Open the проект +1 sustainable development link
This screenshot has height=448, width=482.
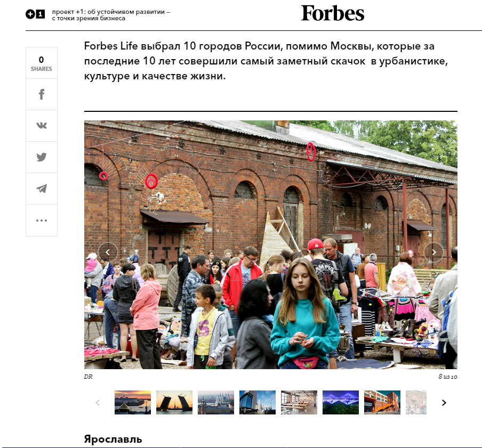[x=111, y=15]
